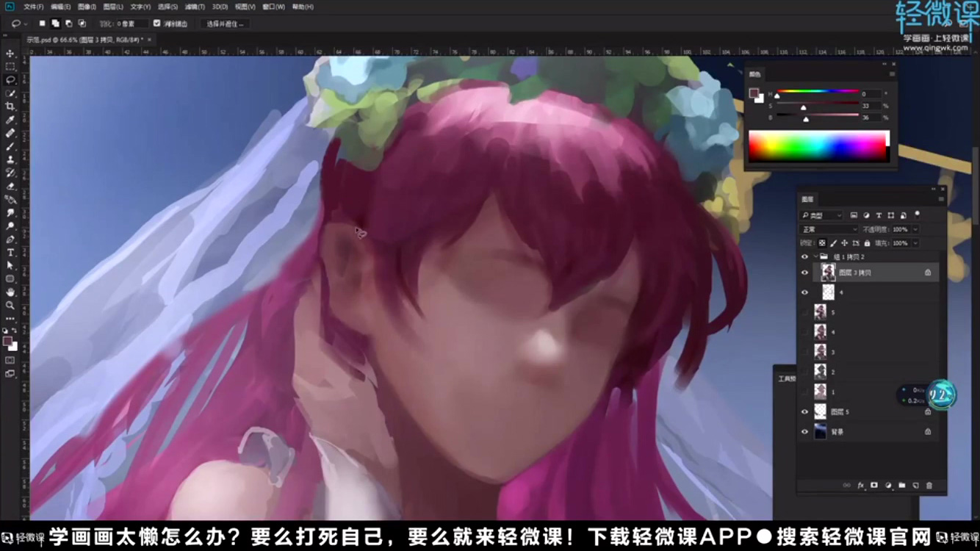Select the Eyedropper tool
980x551 pixels.
10,120
